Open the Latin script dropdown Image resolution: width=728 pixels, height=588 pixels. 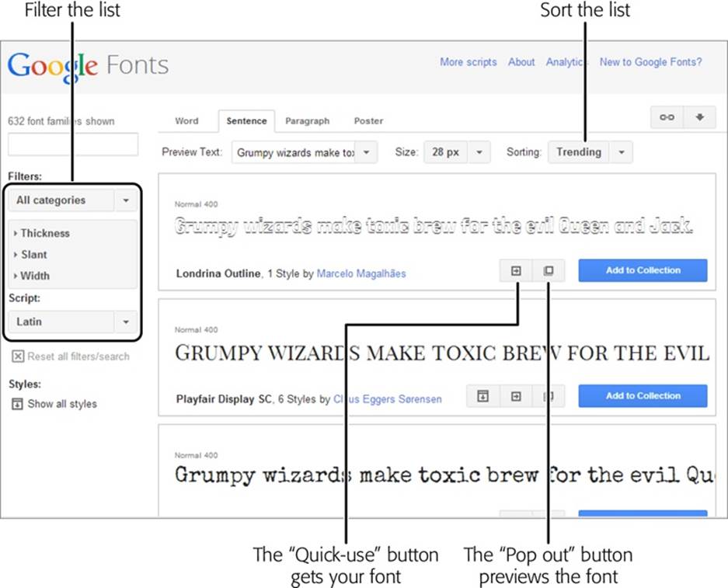click(x=73, y=322)
